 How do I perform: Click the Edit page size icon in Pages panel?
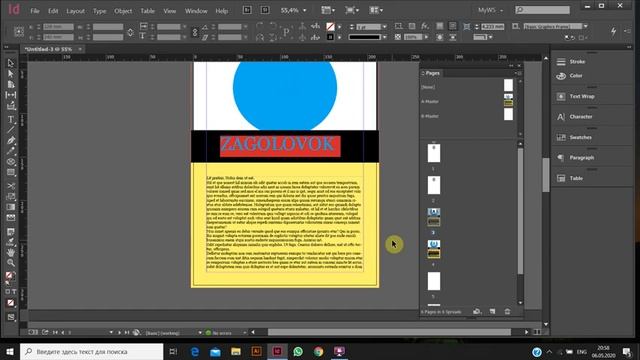(x=477, y=311)
